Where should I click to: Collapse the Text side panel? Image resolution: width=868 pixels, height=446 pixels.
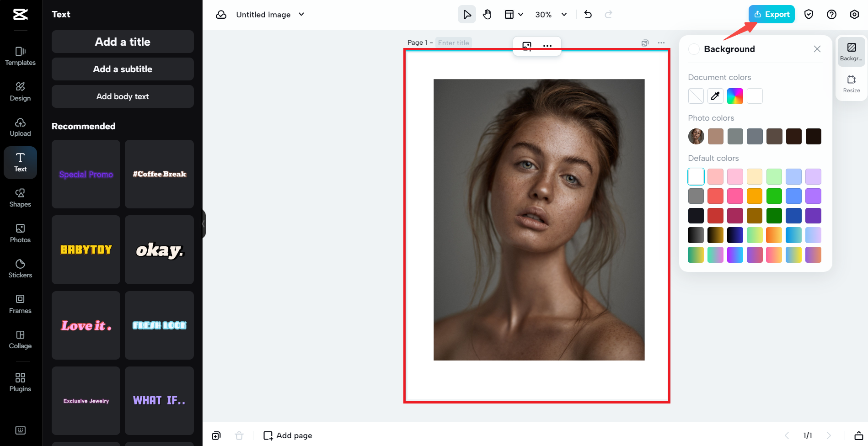(x=204, y=224)
